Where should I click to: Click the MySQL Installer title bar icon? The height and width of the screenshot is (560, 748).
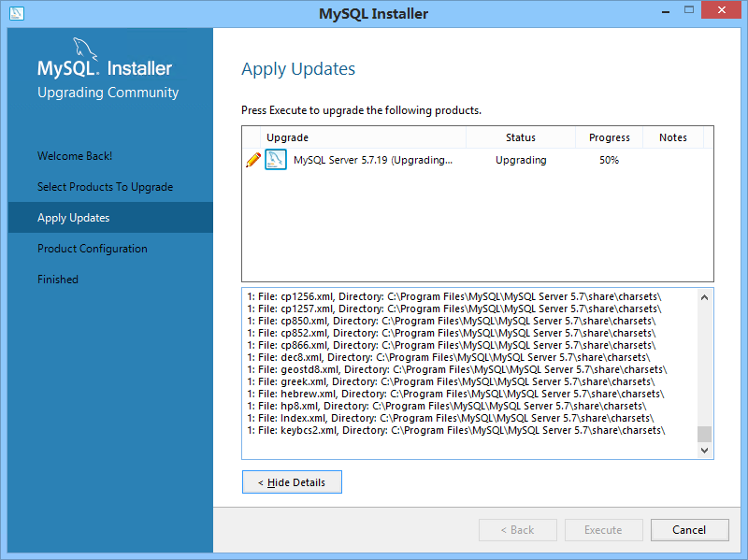click(x=17, y=13)
